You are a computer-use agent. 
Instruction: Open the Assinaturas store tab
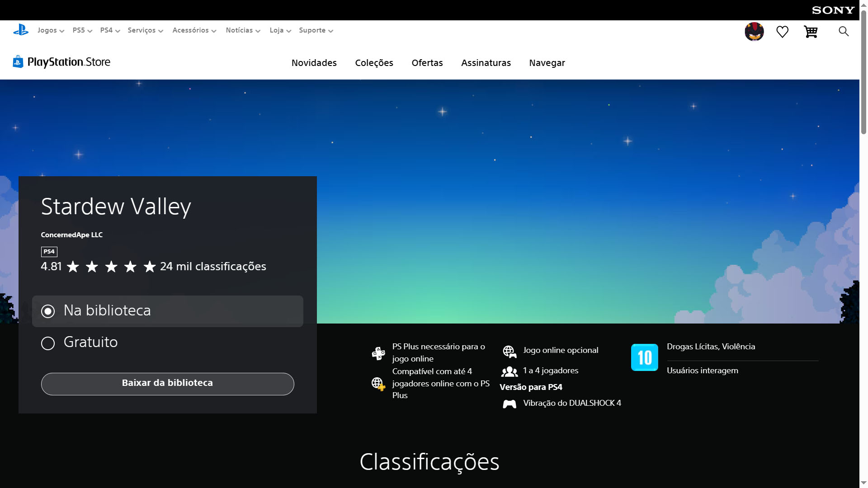486,63
